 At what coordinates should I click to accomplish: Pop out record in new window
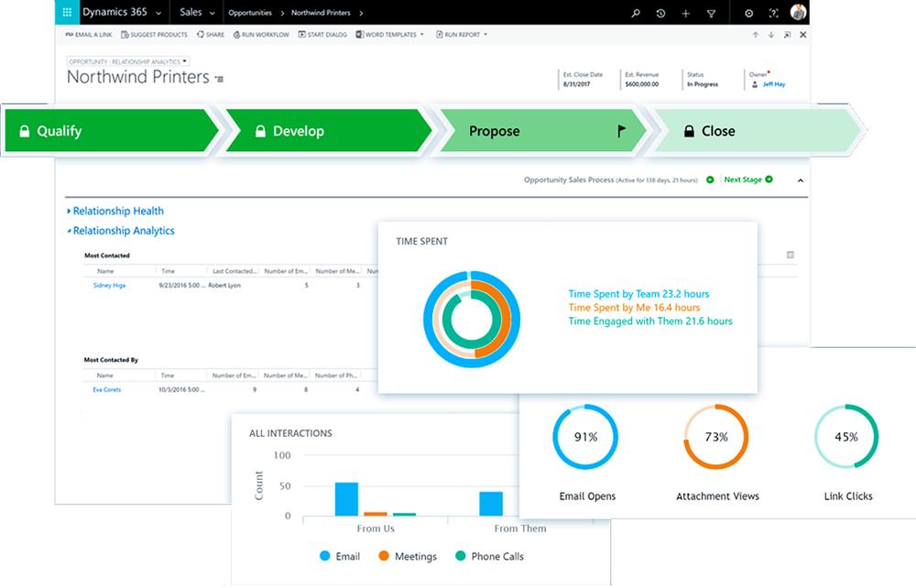(x=787, y=35)
